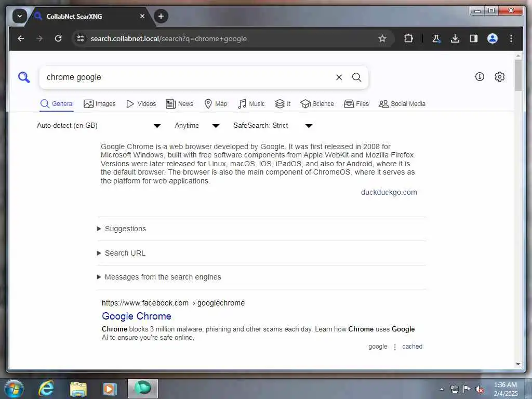Open the Anytime time range dropdown
Image resolution: width=532 pixels, height=399 pixels.
tap(197, 126)
